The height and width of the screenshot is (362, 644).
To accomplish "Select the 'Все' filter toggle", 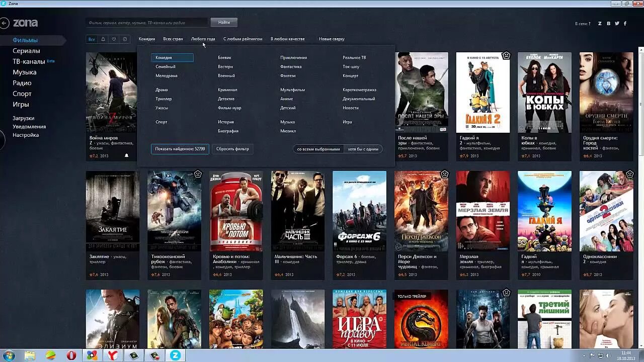I will (x=92, y=39).
